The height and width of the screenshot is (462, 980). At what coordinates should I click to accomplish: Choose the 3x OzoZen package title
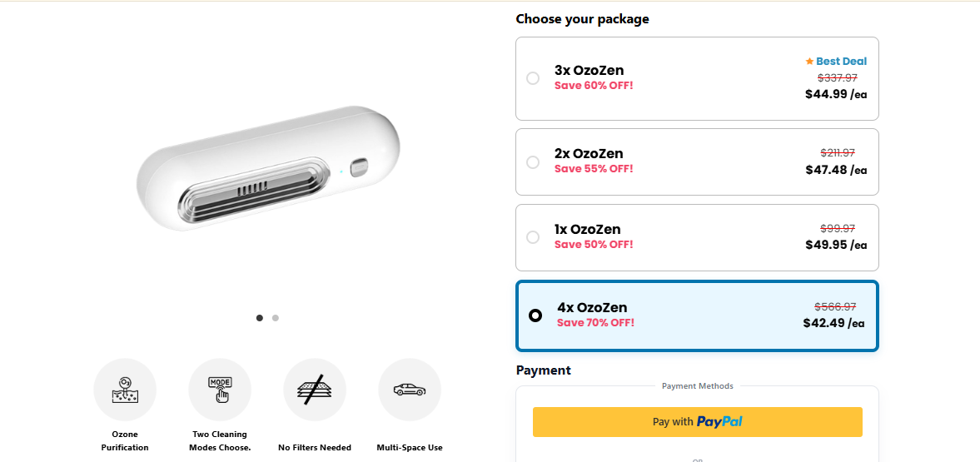pos(589,71)
